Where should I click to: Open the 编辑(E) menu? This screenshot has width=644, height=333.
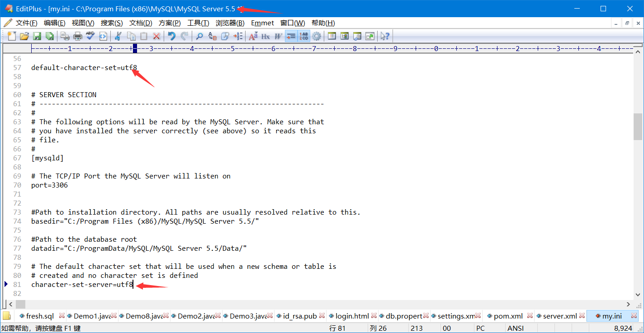pyautogui.click(x=55, y=23)
